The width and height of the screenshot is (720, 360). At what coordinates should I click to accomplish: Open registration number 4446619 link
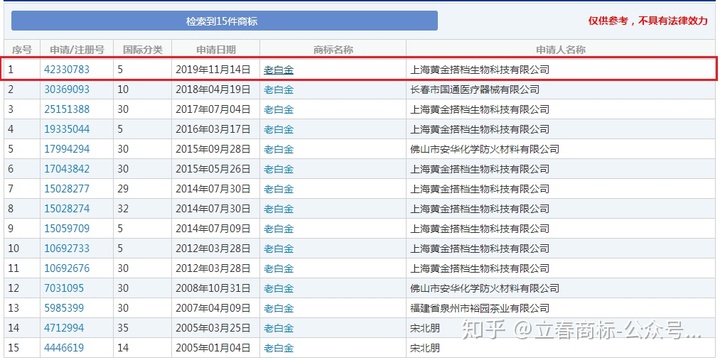(64, 348)
